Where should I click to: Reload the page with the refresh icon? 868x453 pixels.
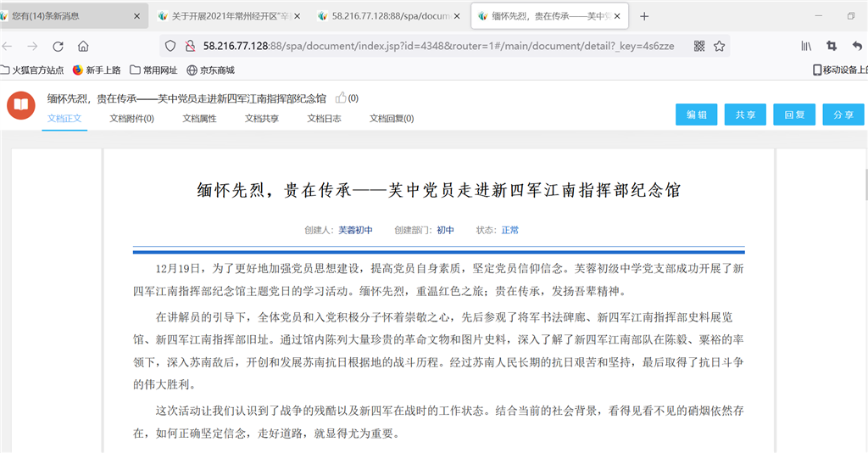(x=58, y=46)
